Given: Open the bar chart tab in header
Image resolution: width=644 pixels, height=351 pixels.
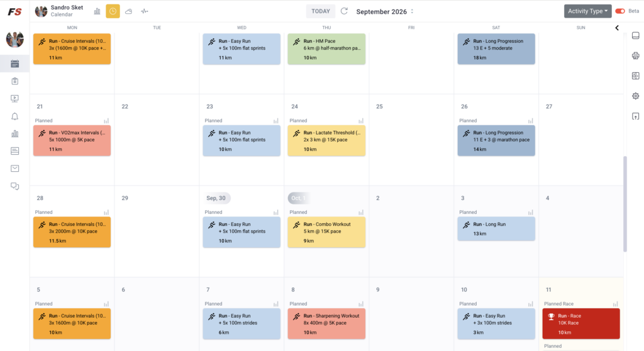Looking at the screenshot, I should (x=97, y=11).
